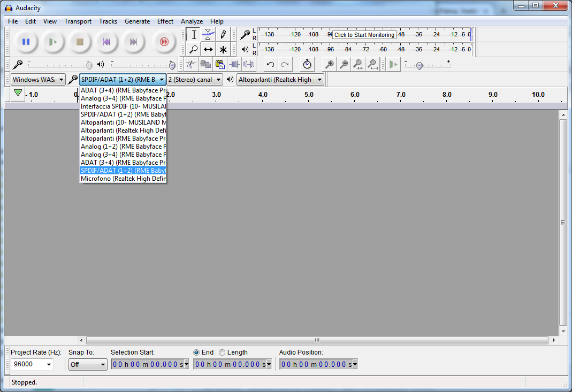Click the Fit Selection zoom icon

click(358, 65)
